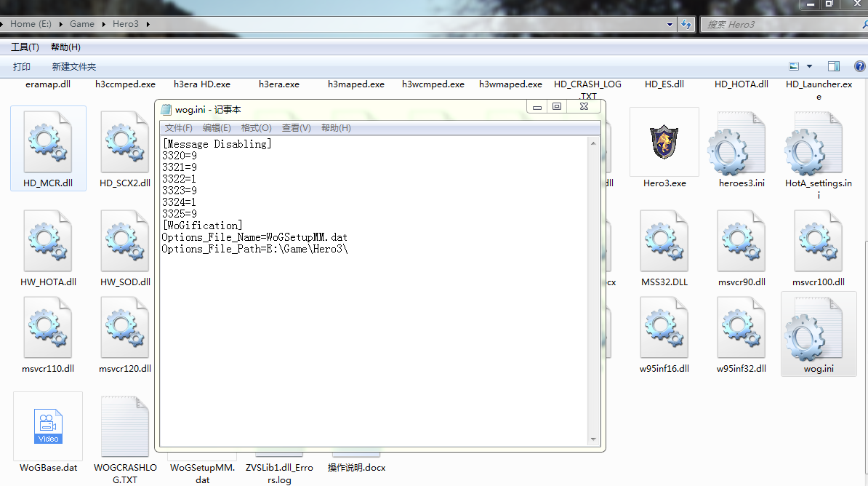Screen dimensions: 868x486
Task: Select the WoGSetupMM.dat file name
Action: click(203, 474)
